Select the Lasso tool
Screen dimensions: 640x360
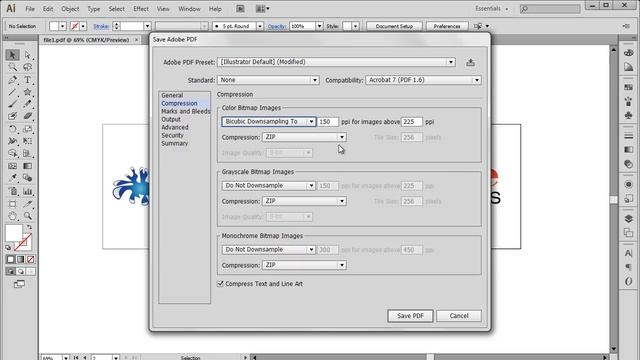[27, 67]
